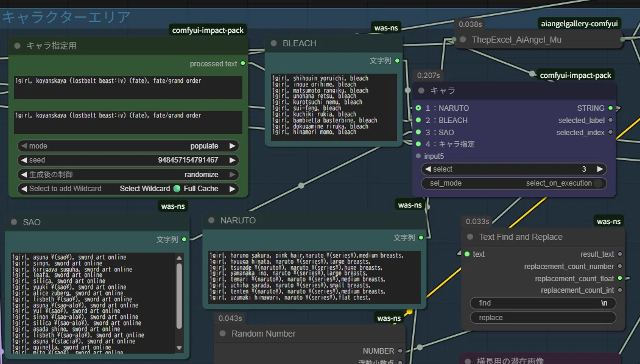This screenshot has height=364, width=640.
Task: Collapse the ThepExcel_AiAngel_Mu node via its dot
Action: pos(463,40)
